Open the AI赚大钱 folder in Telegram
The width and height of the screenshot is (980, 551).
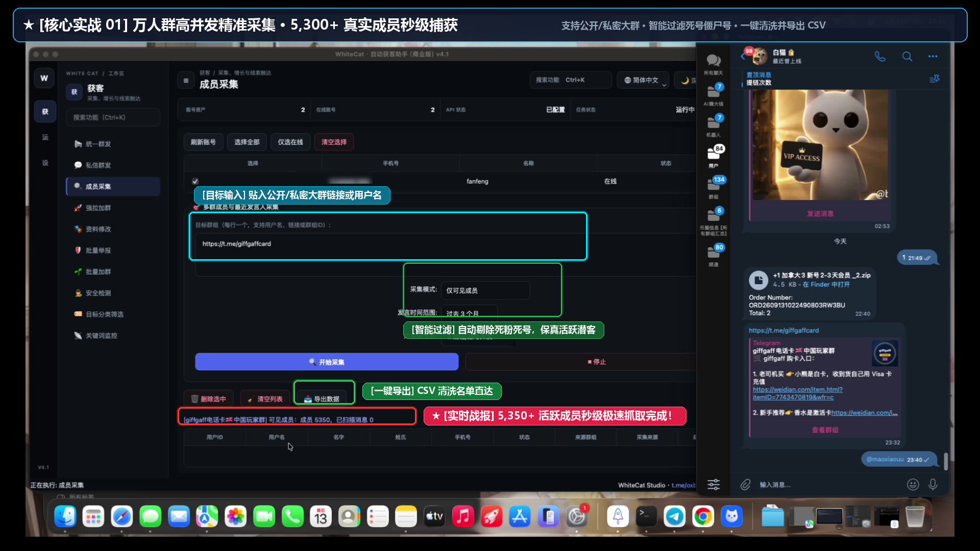pyautogui.click(x=713, y=95)
